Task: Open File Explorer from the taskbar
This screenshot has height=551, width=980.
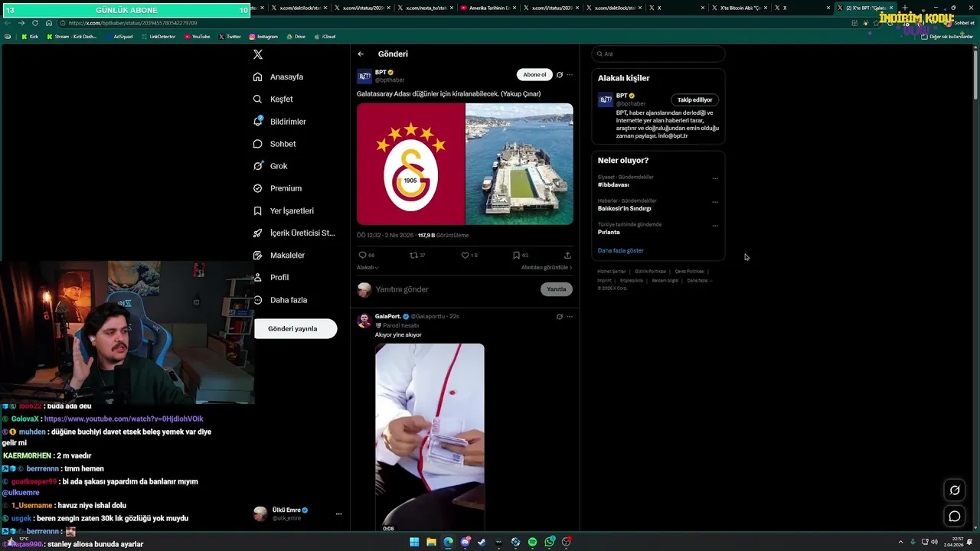Action: point(431,542)
